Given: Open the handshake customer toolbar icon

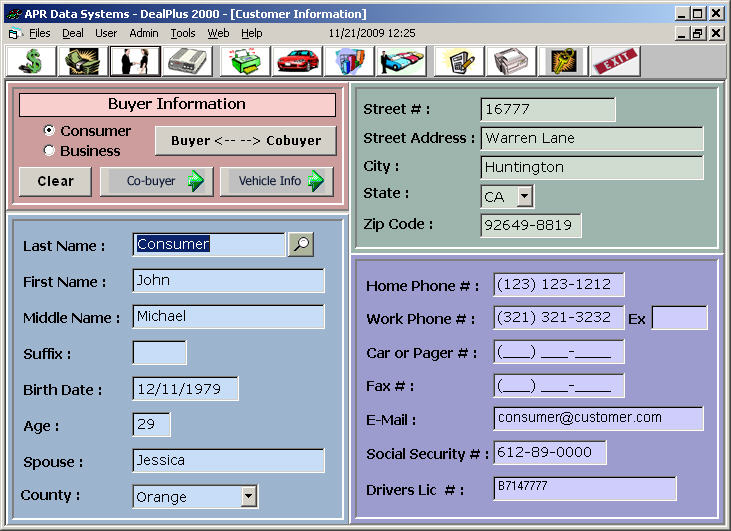Looking at the screenshot, I should [x=135, y=61].
